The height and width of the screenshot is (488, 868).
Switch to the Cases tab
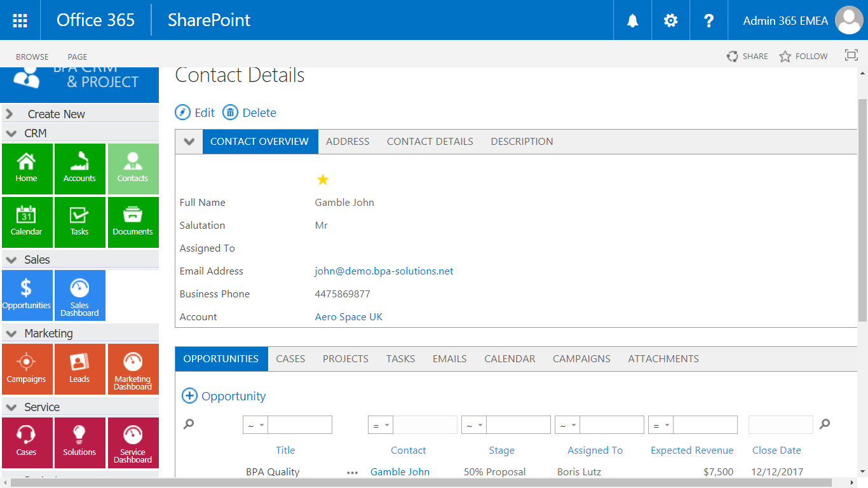pos(290,359)
